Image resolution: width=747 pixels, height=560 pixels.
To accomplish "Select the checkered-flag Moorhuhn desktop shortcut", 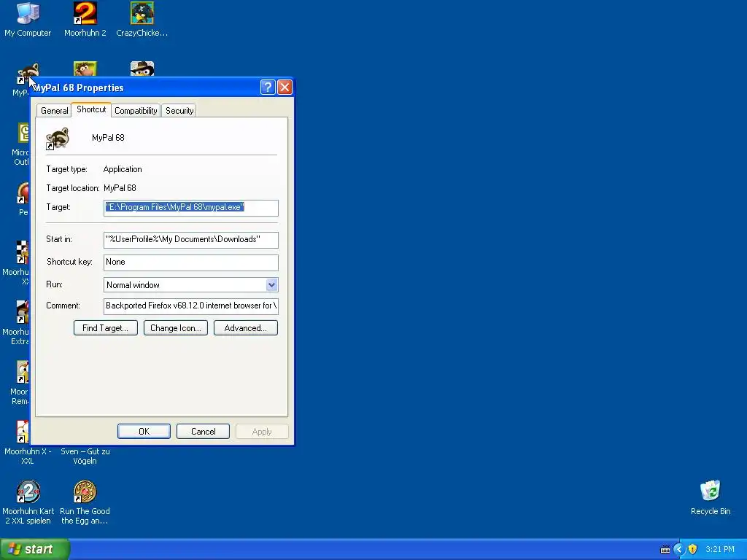I will pyautogui.click(x=22, y=252).
